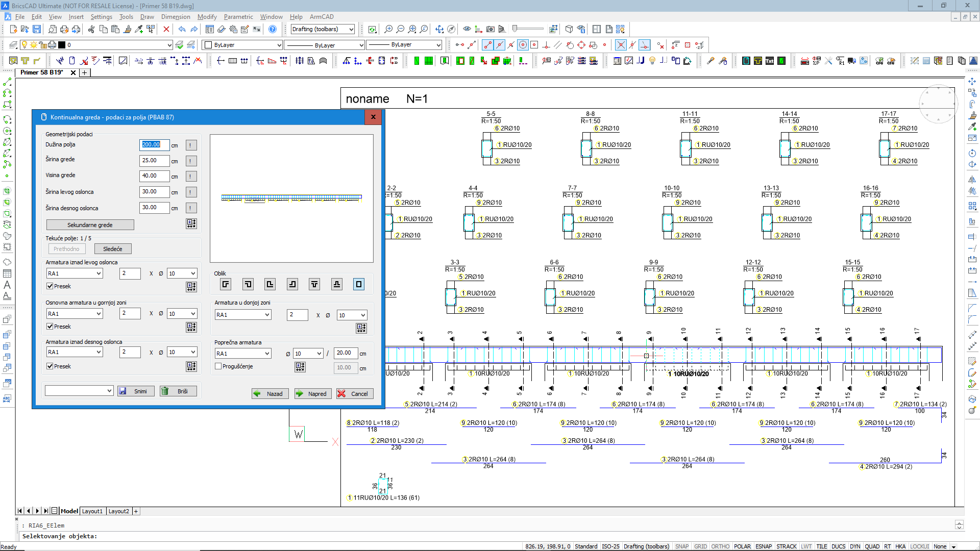Click the Save icon in the toolbar

click(x=37, y=29)
